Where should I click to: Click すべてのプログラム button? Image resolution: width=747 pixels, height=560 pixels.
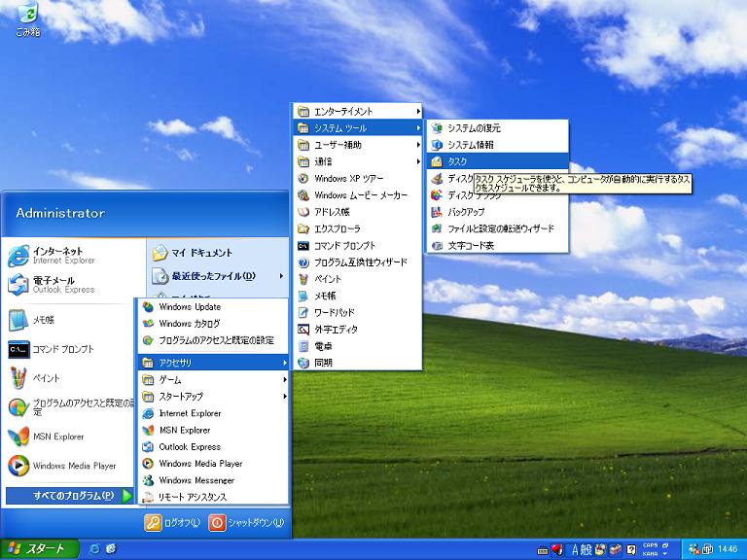[x=70, y=496]
